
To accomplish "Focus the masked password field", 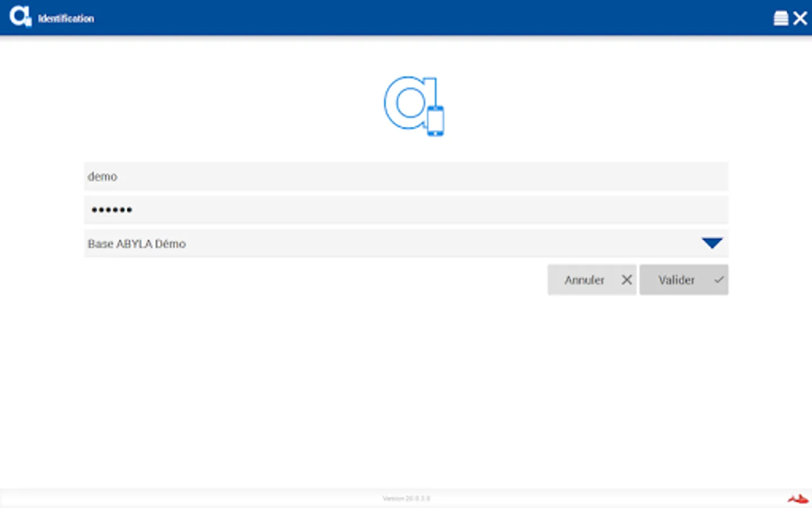I will tap(406, 210).
